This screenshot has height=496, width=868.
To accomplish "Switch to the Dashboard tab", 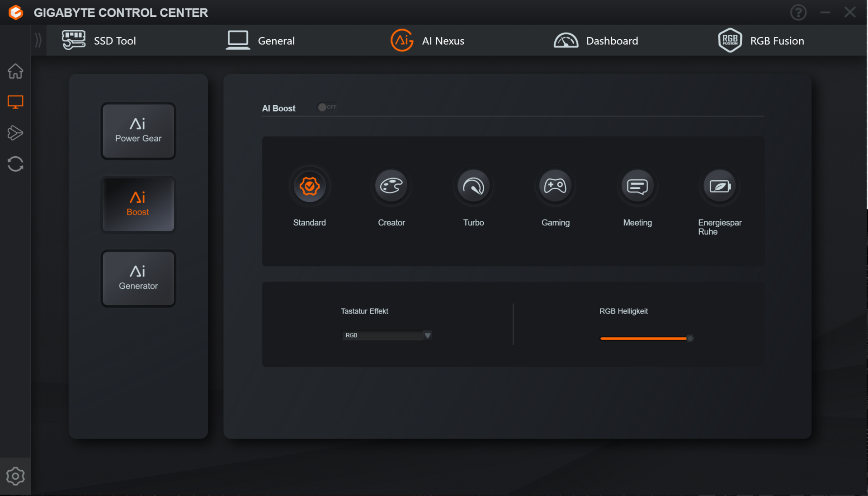I will coord(596,41).
